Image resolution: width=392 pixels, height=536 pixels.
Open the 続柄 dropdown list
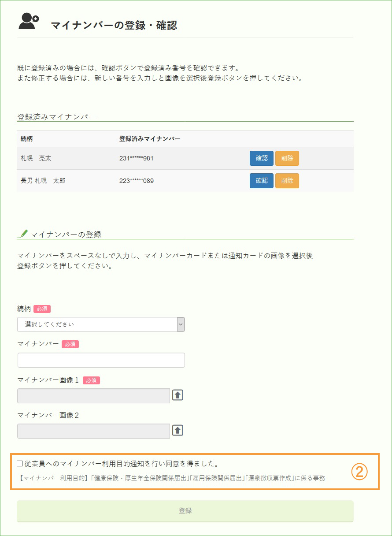tap(101, 324)
